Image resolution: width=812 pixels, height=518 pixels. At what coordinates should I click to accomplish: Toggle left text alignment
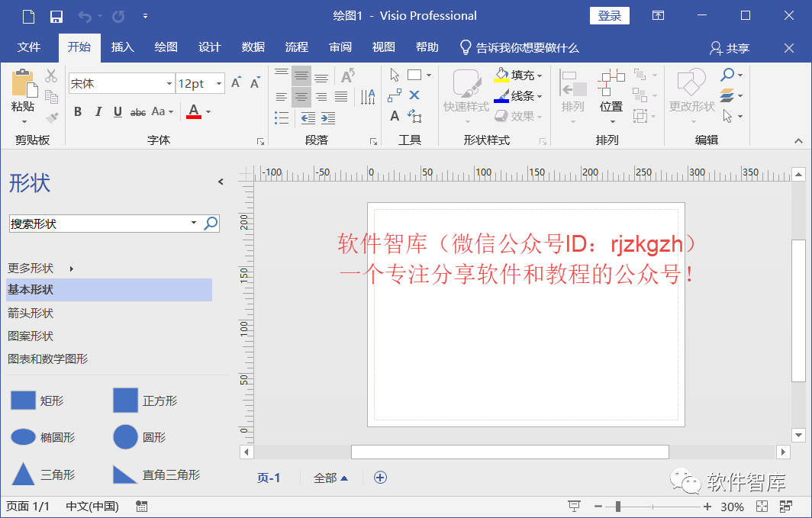click(282, 97)
